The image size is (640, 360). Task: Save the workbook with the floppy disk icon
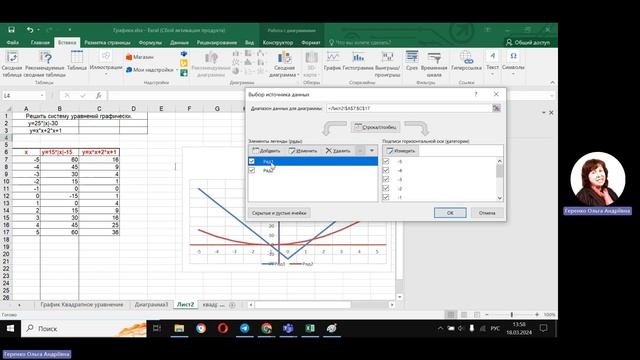[11, 30]
